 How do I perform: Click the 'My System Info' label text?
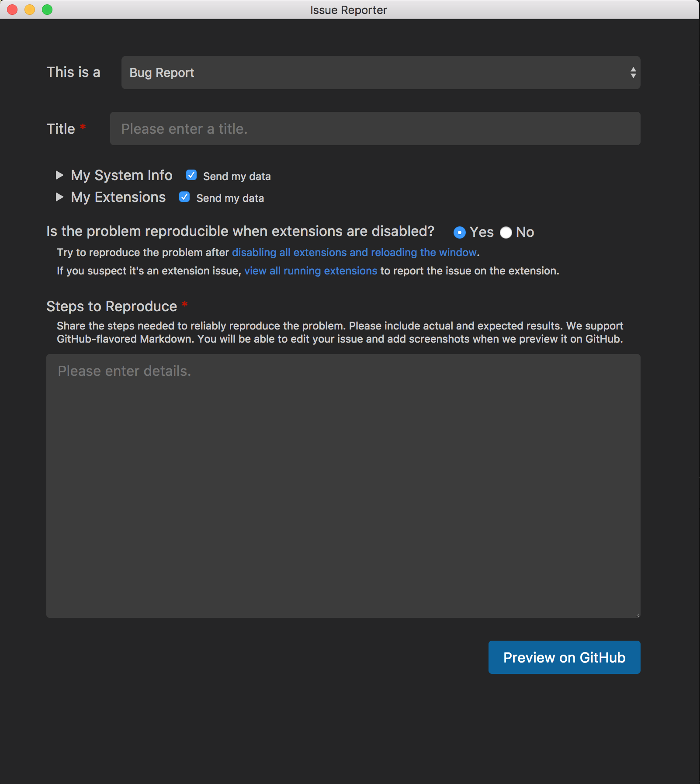[121, 175]
